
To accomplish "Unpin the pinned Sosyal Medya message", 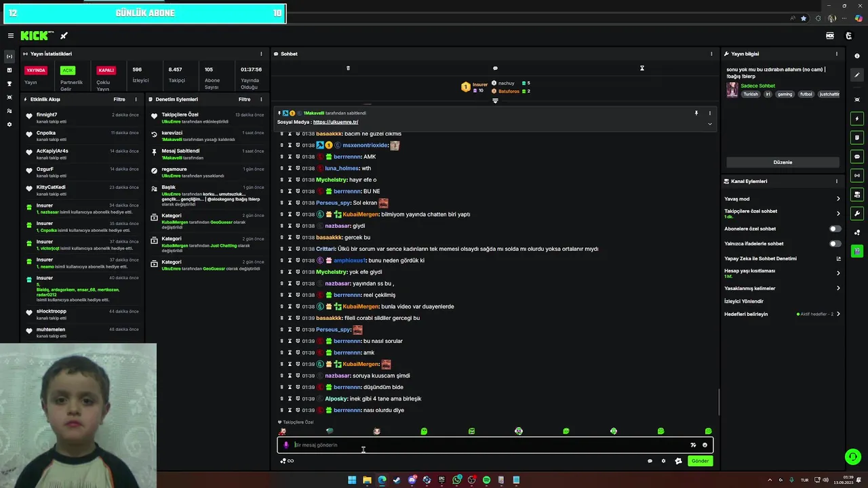I will pos(696,113).
